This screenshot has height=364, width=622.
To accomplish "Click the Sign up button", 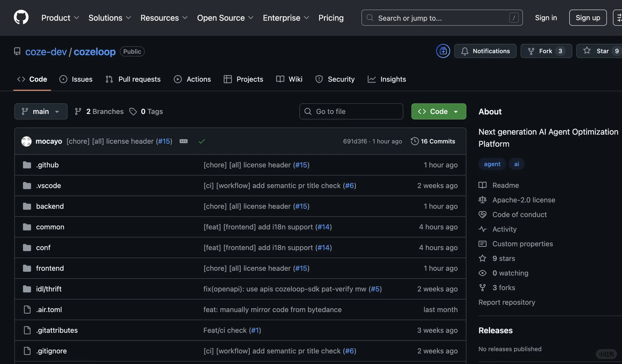I will point(588,18).
